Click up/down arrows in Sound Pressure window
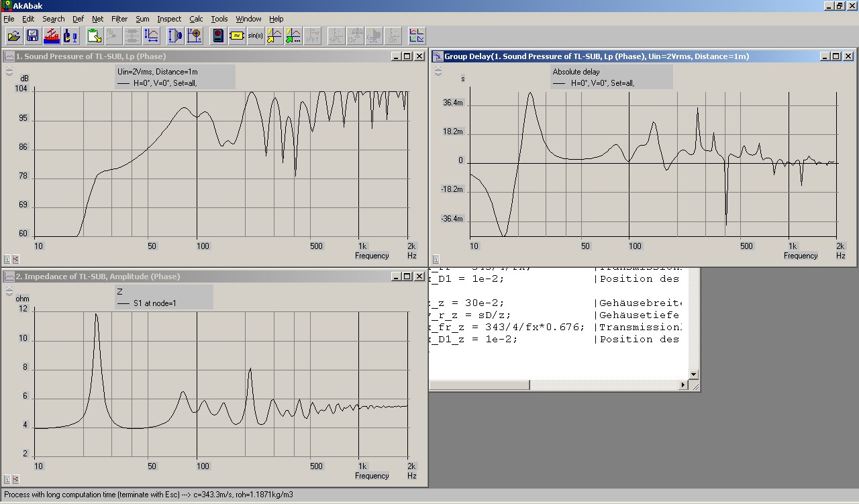Viewport: 859px width, 504px height. tap(9, 71)
